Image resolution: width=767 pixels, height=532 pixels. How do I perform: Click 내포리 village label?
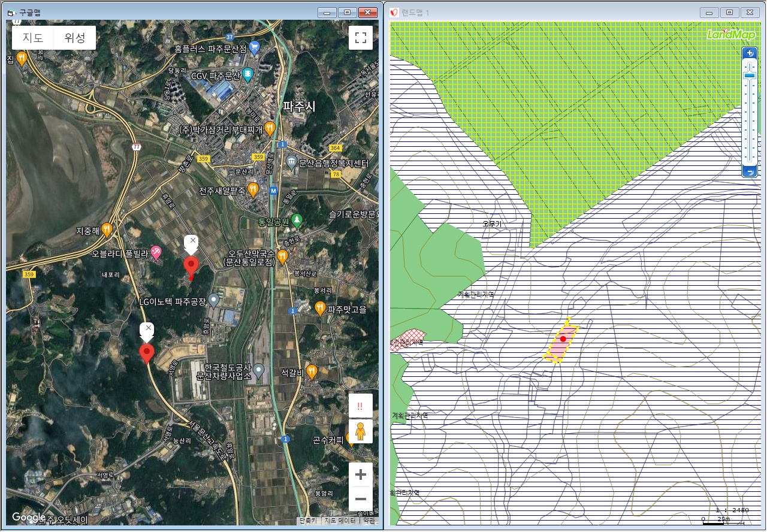tap(111, 274)
